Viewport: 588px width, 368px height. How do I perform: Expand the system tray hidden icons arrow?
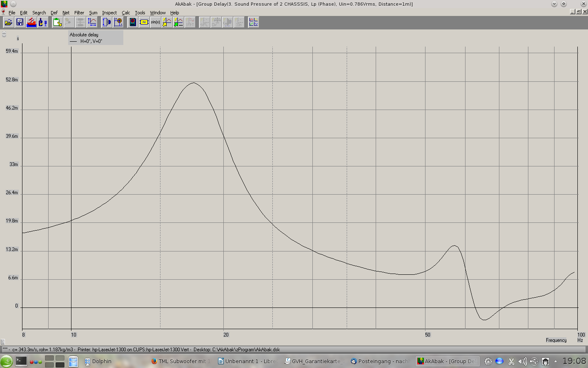(555, 361)
